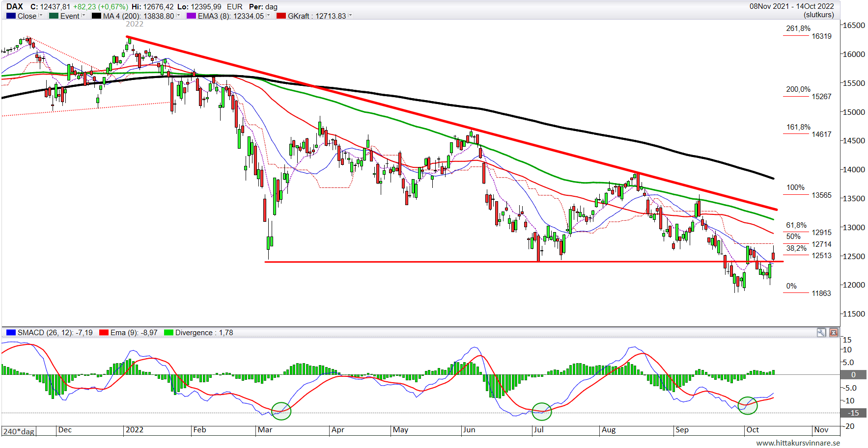The height and width of the screenshot is (448, 868).
Task: Click the blue SMACD legend swatch
Action: tap(11, 333)
